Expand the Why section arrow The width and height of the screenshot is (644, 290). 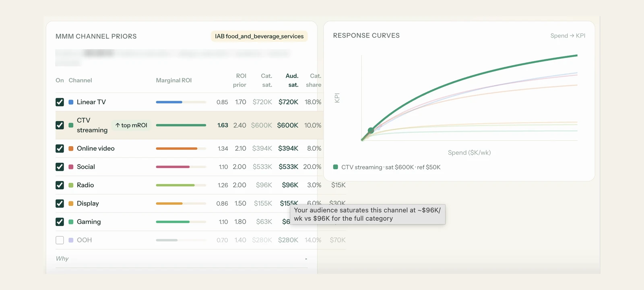(306, 259)
